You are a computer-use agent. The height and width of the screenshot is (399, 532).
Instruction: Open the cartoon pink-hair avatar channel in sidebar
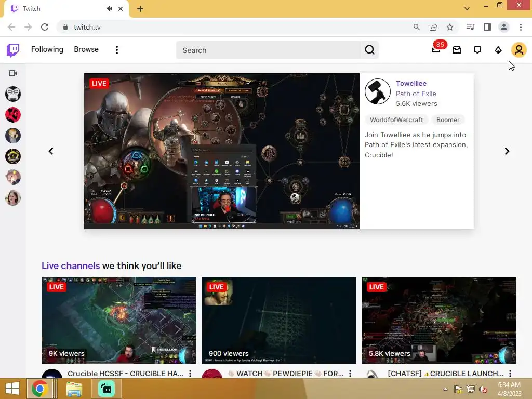pyautogui.click(x=13, y=177)
